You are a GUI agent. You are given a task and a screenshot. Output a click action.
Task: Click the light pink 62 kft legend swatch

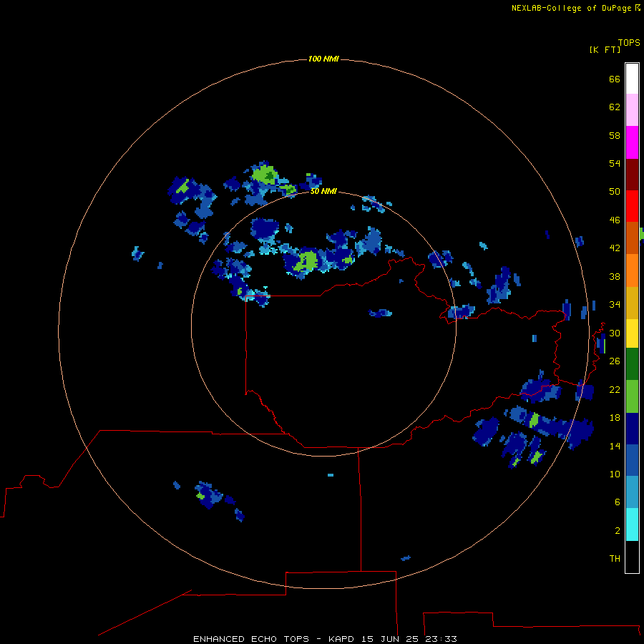click(632, 109)
